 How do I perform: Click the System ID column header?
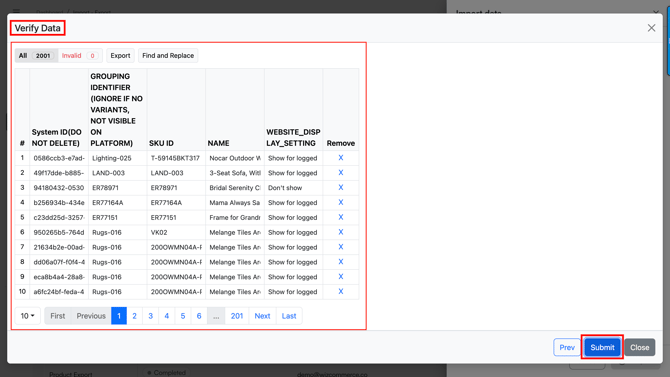coord(59,109)
